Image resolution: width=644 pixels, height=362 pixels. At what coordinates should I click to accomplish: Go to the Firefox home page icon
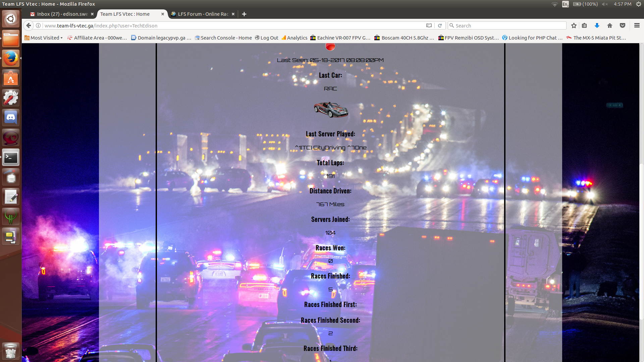pos(610,25)
